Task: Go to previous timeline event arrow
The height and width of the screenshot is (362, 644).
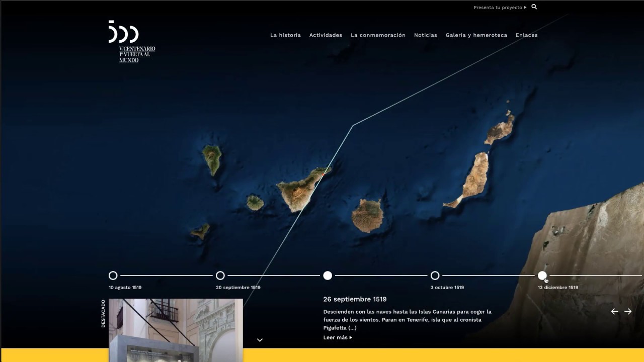Action: [x=614, y=311]
